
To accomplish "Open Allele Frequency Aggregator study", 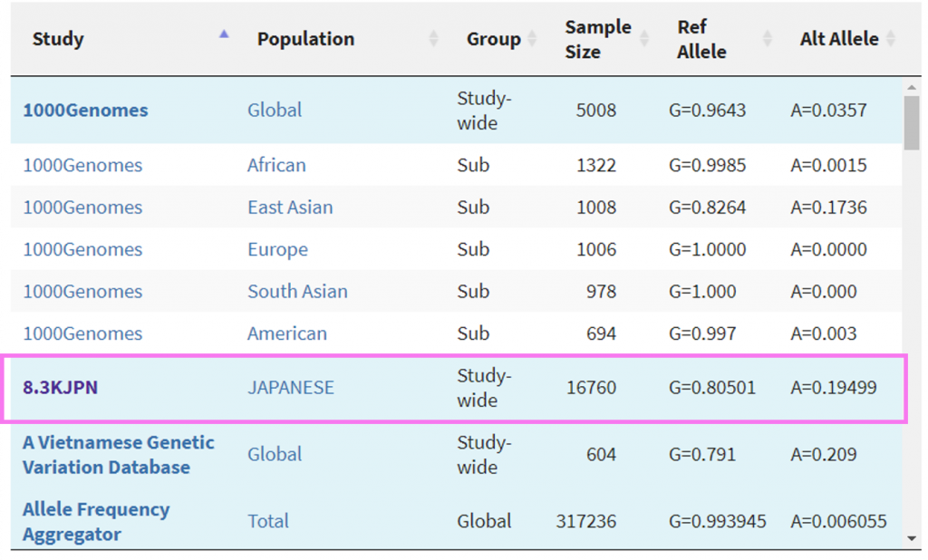I will click(x=96, y=522).
